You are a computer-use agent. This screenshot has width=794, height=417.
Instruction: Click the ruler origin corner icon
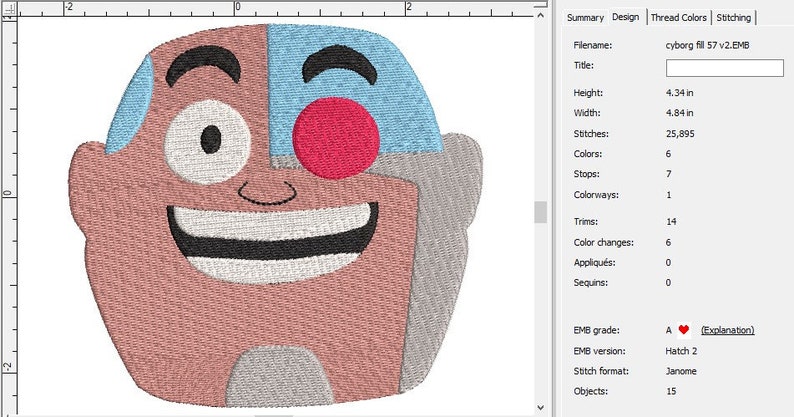click(x=9, y=9)
